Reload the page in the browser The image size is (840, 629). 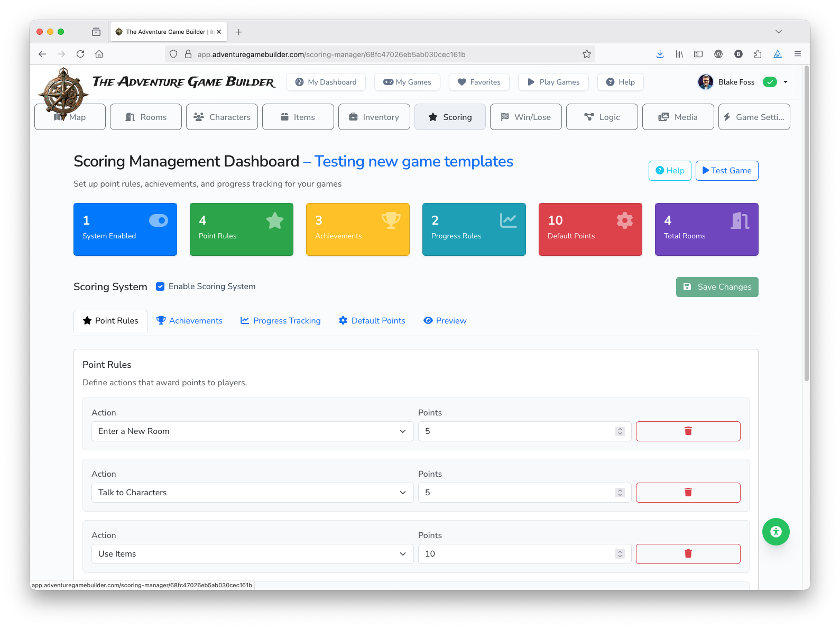pyautogui.click(x=80, y=54)
